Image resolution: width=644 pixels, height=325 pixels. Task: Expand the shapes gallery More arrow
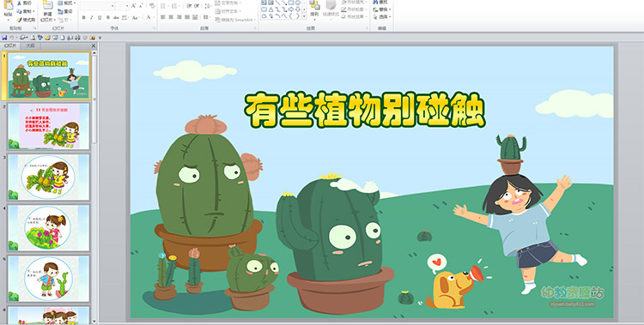[x=304, y=16]
